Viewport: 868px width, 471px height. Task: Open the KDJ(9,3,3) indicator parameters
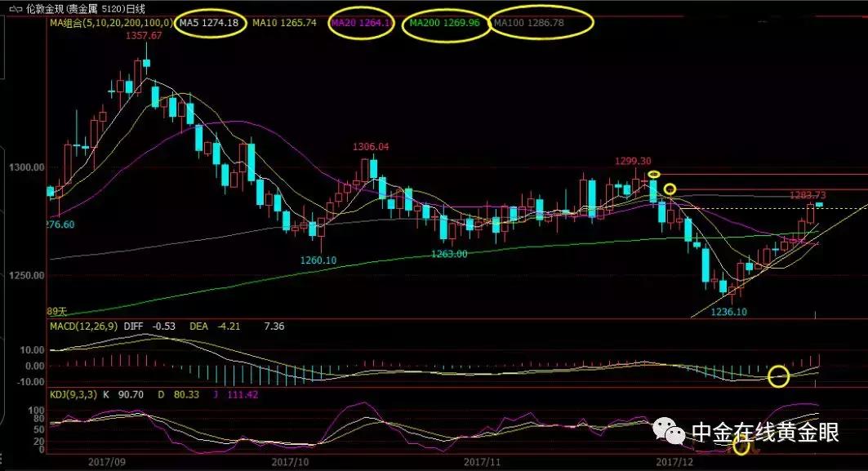(73, 394)
